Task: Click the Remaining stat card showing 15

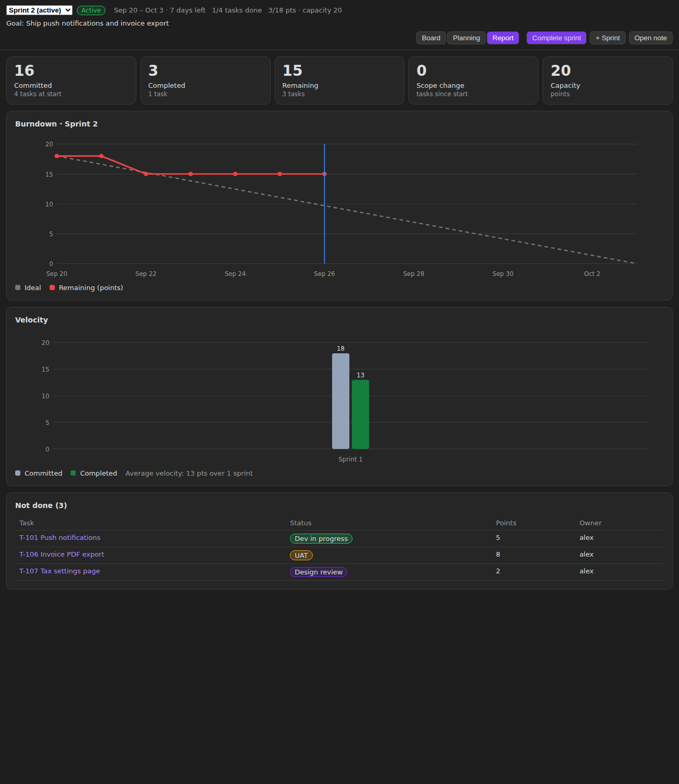Action: (x=340, y=80)
